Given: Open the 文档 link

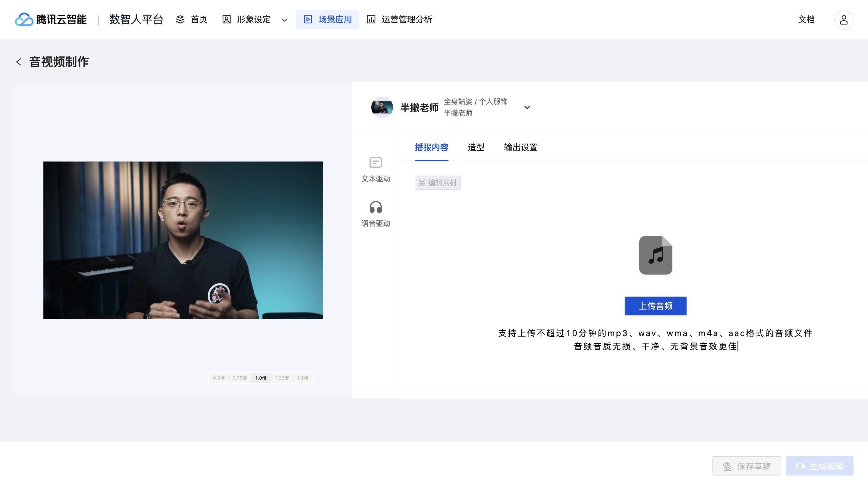Looking at the screenshot, I should [x=806, y=20].
